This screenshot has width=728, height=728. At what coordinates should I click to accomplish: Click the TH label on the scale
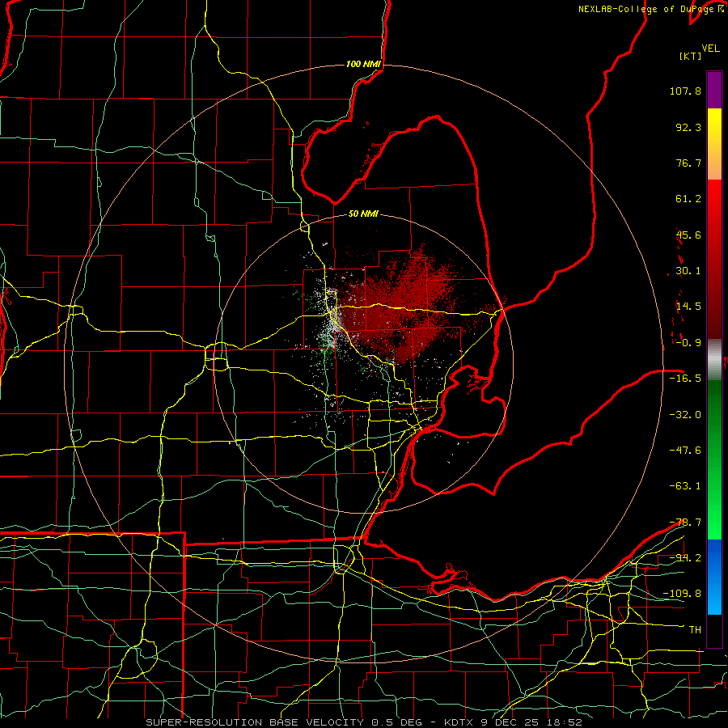(x=695, y=629)
